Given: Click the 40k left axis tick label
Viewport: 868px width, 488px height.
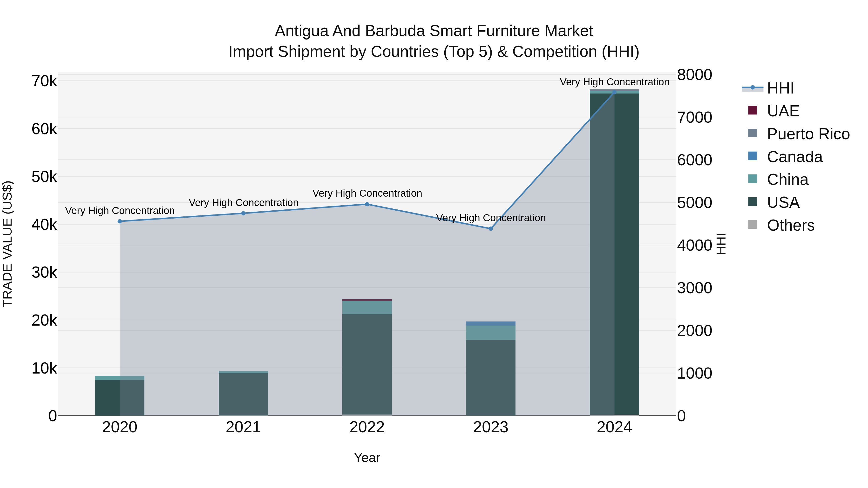Looking at the screenshot, I should pyautogui.click(x=44, y=225).
